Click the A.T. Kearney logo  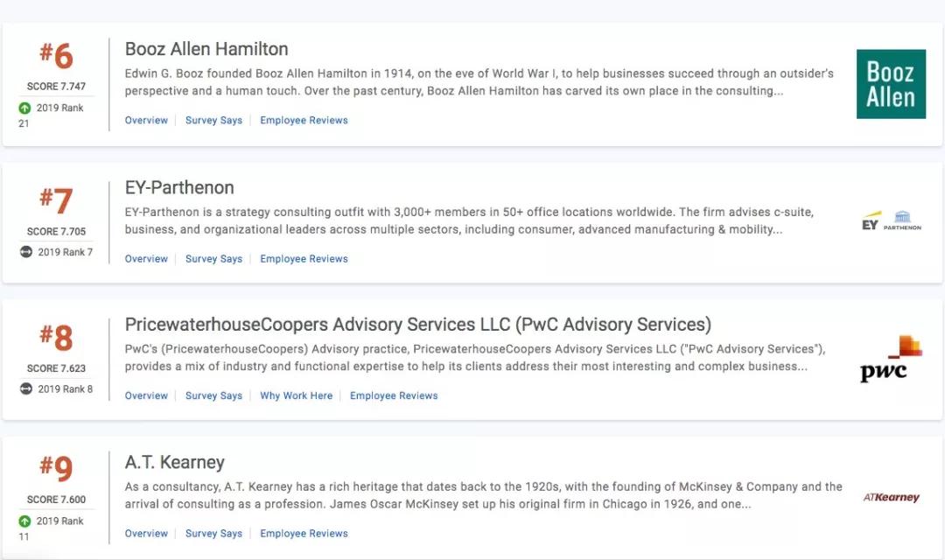pyautogui.click(x=891, y=497)
